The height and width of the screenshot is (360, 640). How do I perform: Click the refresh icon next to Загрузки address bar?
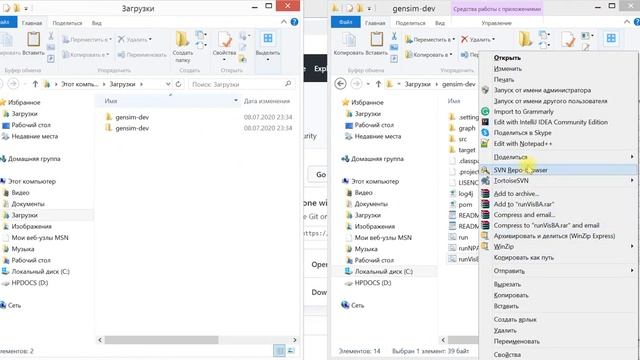pos(178,84)
